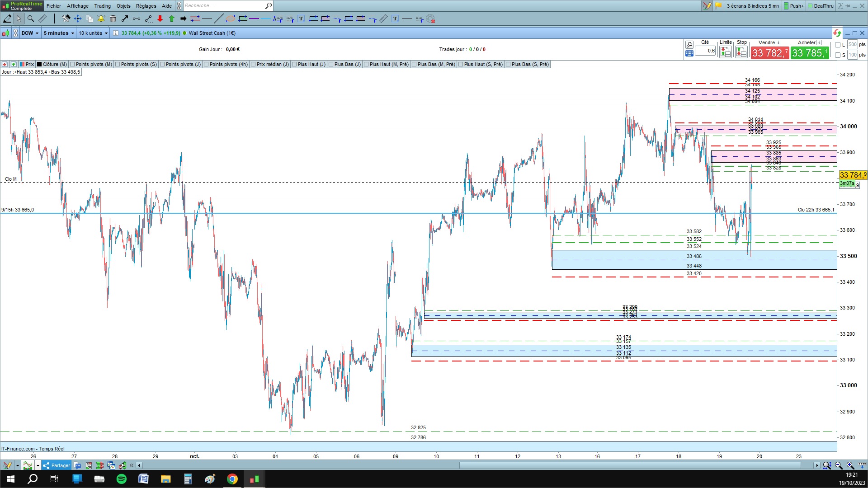Open the DOW instrument dropdown
868x488 pixels.
tap(30, 33)
